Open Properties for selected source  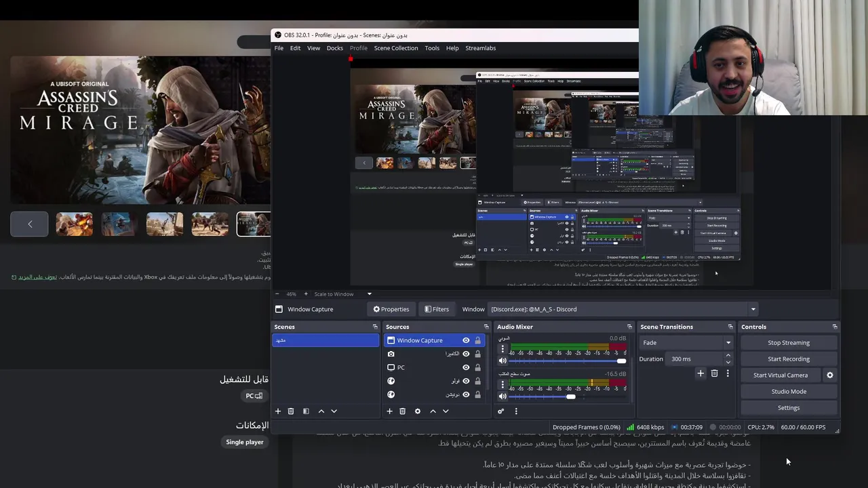tap(391, 309)
